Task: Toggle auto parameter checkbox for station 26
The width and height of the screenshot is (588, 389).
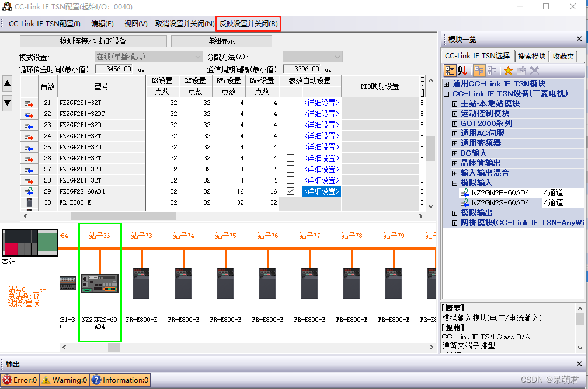Action: click(x=290, y=157)
